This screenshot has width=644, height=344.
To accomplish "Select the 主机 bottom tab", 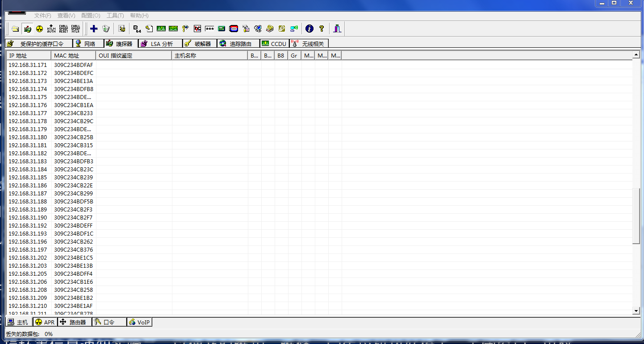I will (x=19, y=322).
